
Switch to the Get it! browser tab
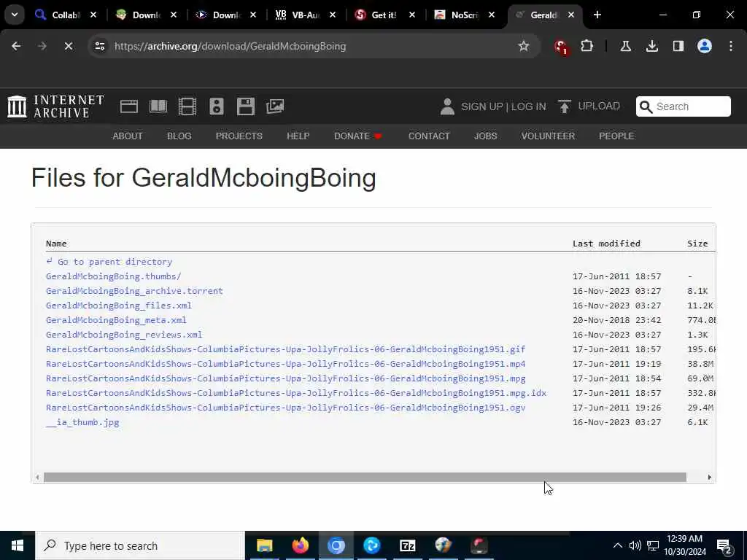pos(384,15)
